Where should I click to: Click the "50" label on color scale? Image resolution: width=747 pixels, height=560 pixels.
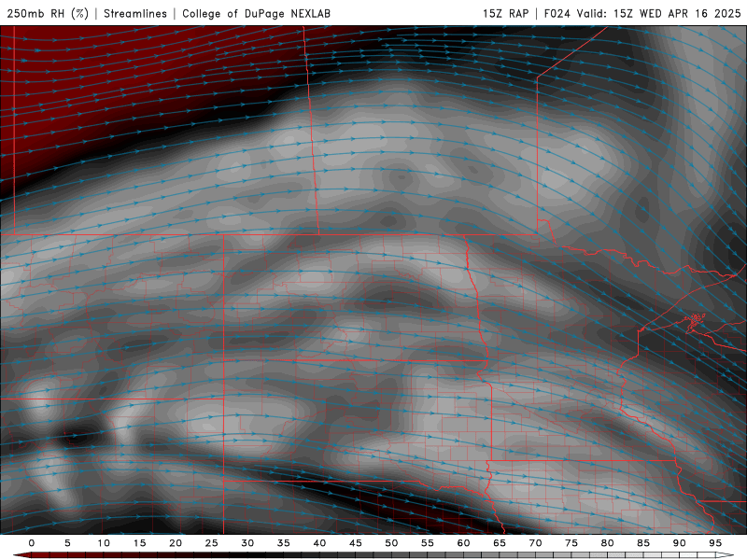tap(391, 543)
